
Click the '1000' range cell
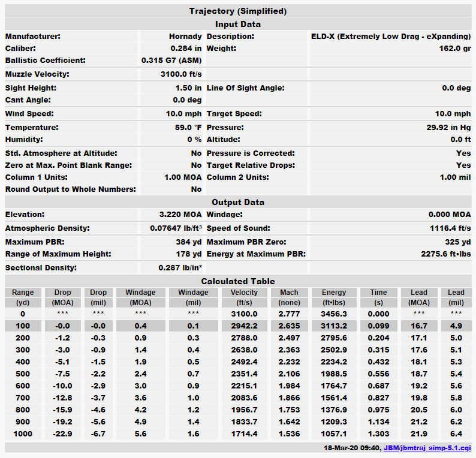point(23,433)
